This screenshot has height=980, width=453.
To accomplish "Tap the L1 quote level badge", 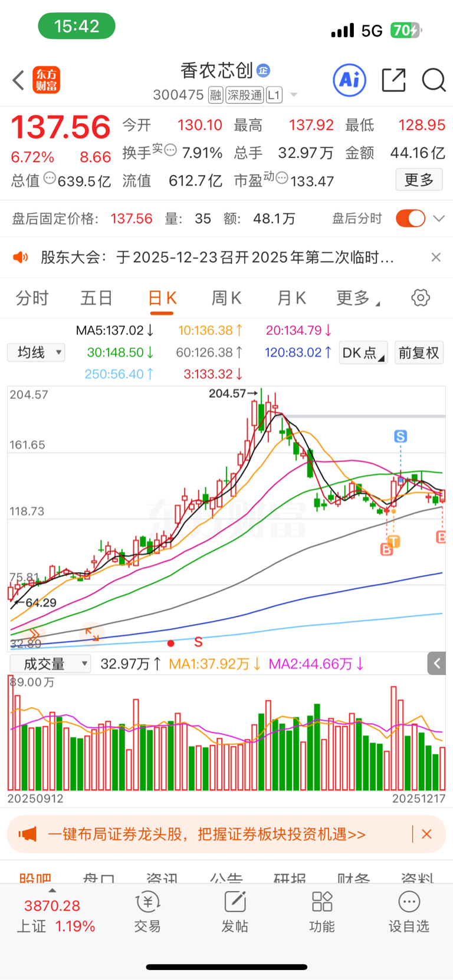I will [274, 95].
